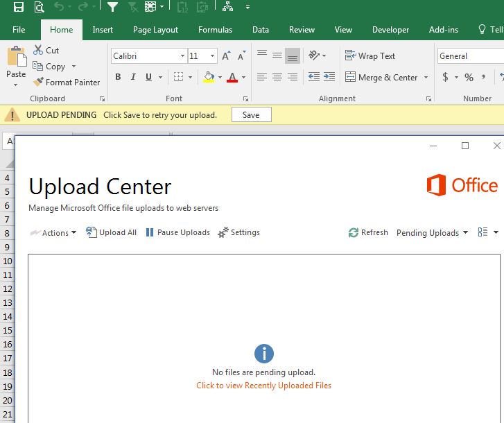Screen dimensions: 504x423
Task: Open Clipboard pane launcher
Action: coord(102,99)
